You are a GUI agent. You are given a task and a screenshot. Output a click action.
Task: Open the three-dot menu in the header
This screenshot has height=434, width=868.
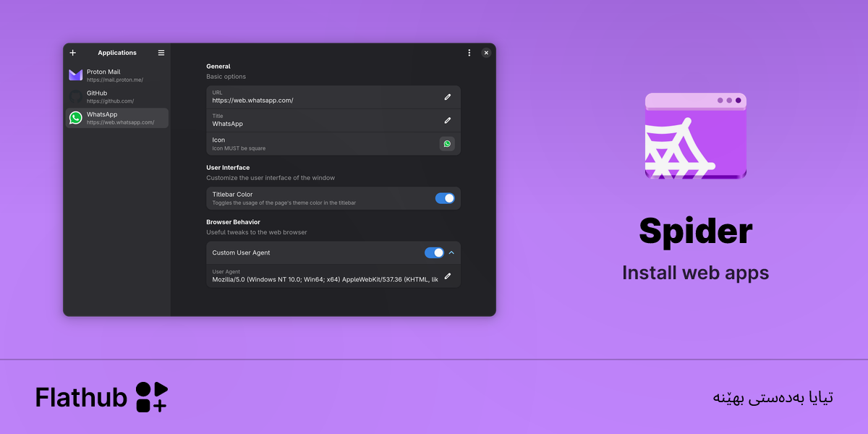pyautogui.click(x=469, y=53)
